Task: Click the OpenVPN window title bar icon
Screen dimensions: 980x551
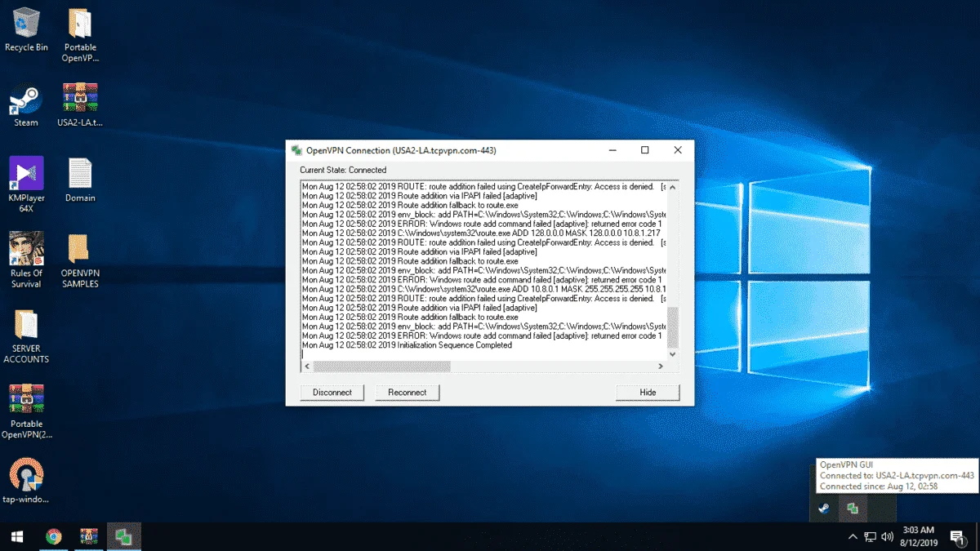Action: click(296, 150)
